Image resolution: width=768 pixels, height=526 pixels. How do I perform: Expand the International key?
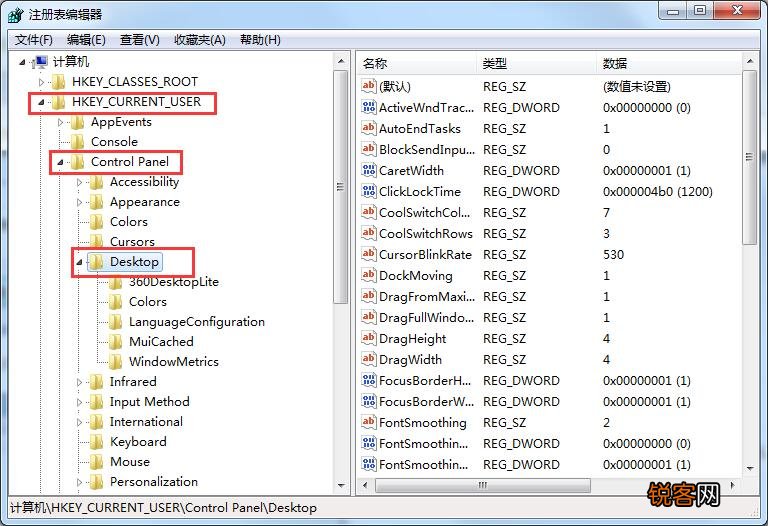point(79,422)
